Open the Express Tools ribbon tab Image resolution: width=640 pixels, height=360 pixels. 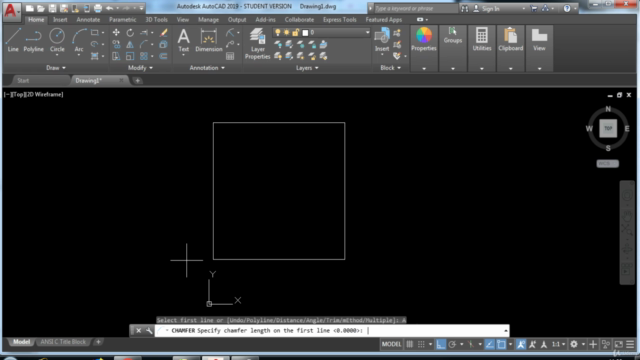click(x=340, y=20)
